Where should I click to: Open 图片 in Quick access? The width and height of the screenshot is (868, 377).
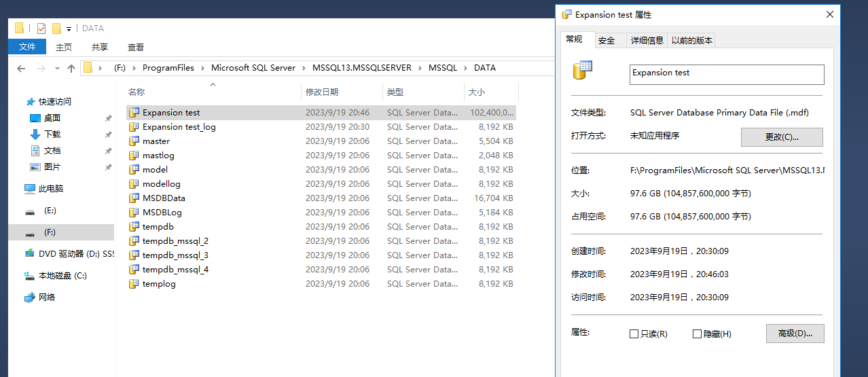click(52, 167)
